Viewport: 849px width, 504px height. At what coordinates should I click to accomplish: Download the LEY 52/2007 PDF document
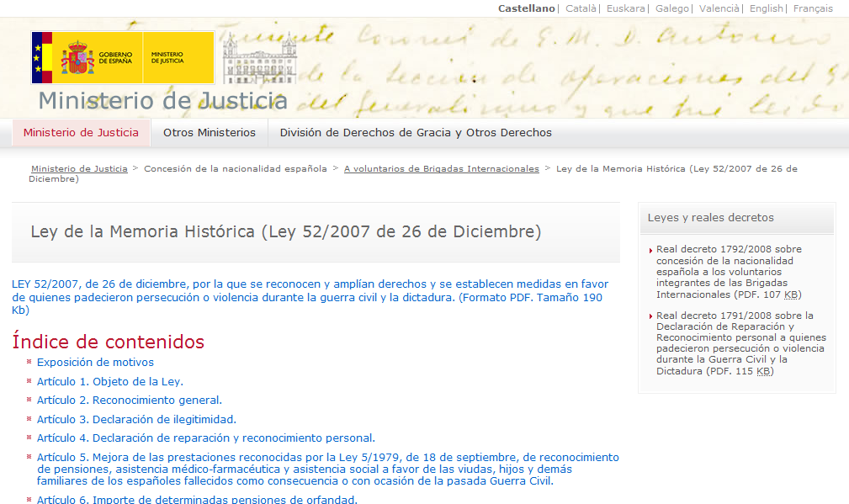pos(307,297)
